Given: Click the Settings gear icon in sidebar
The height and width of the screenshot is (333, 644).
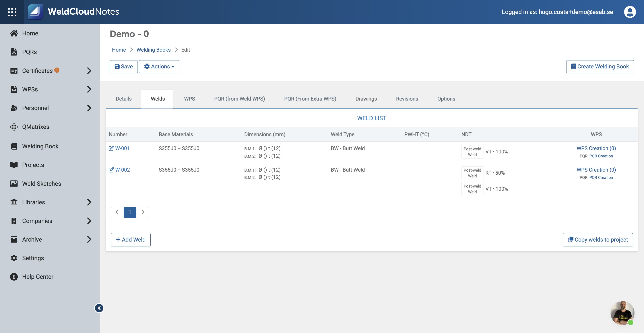Looking at the screenshot, I should click(14, 258).
